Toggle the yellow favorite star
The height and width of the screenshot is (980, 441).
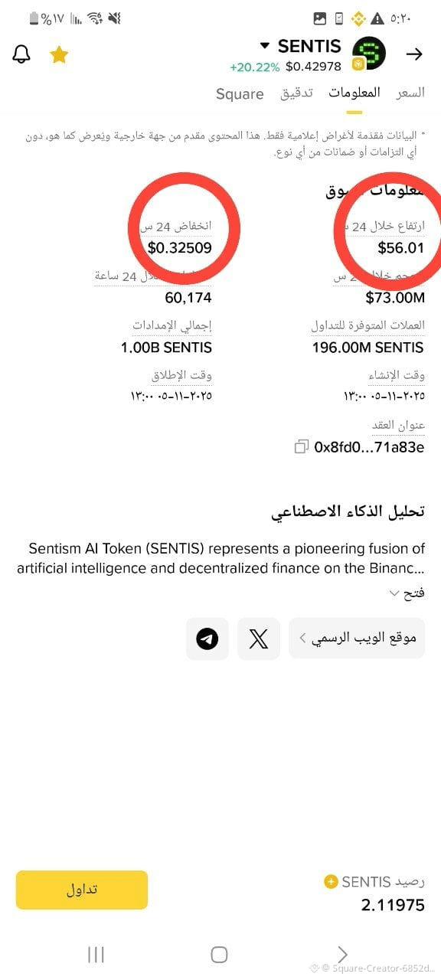pyautogui.click(x=59, y=54)
